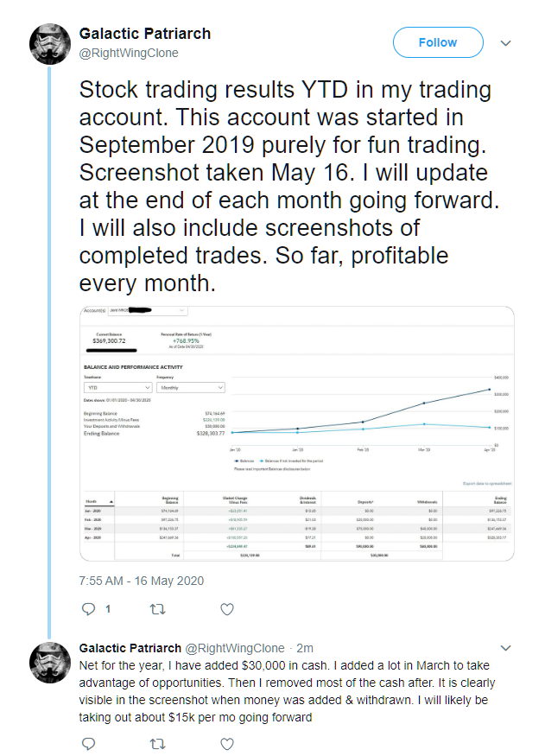This screenshot has height=756, width=545.
Task: Click the Month column sort arrow
Action: pos(111,500)
